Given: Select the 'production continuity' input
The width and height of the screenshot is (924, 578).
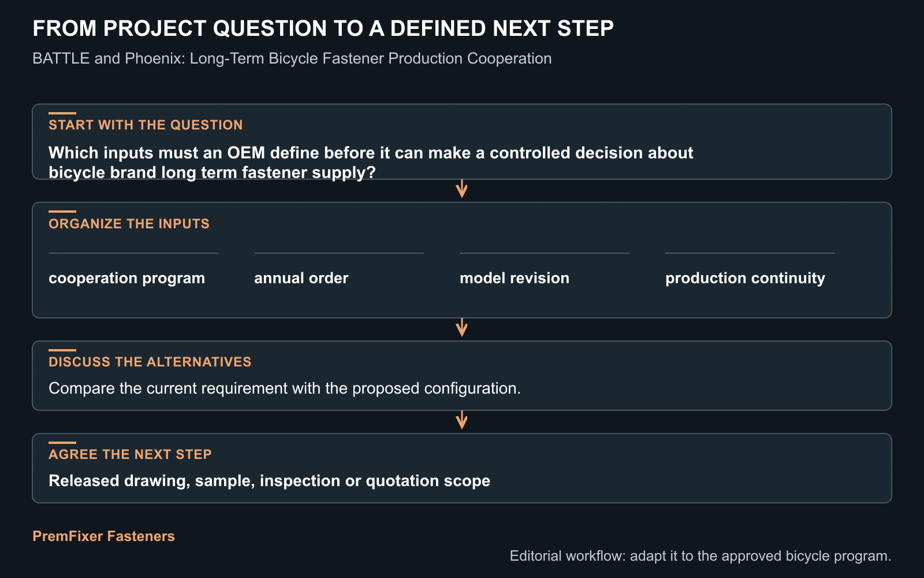Looking at the screenshot, I should pos(745,278).
